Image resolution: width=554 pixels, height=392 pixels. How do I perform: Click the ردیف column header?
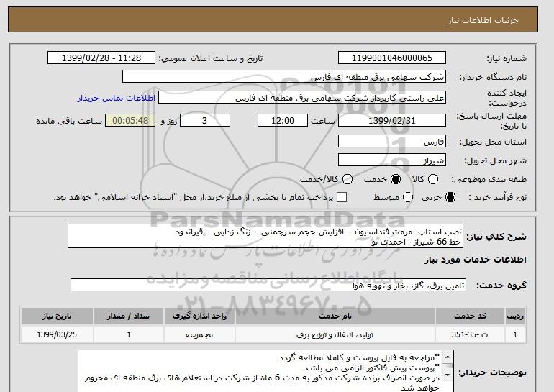(515, 316)
